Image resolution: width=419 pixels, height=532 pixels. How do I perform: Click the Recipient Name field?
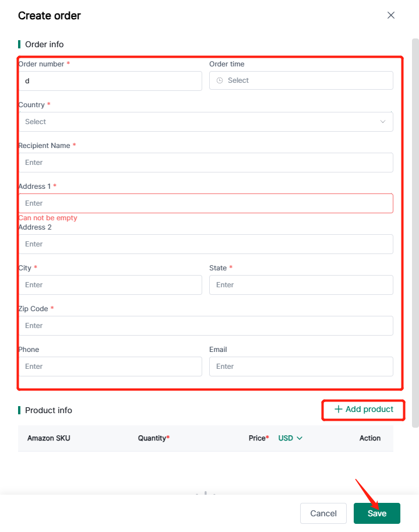205,163
